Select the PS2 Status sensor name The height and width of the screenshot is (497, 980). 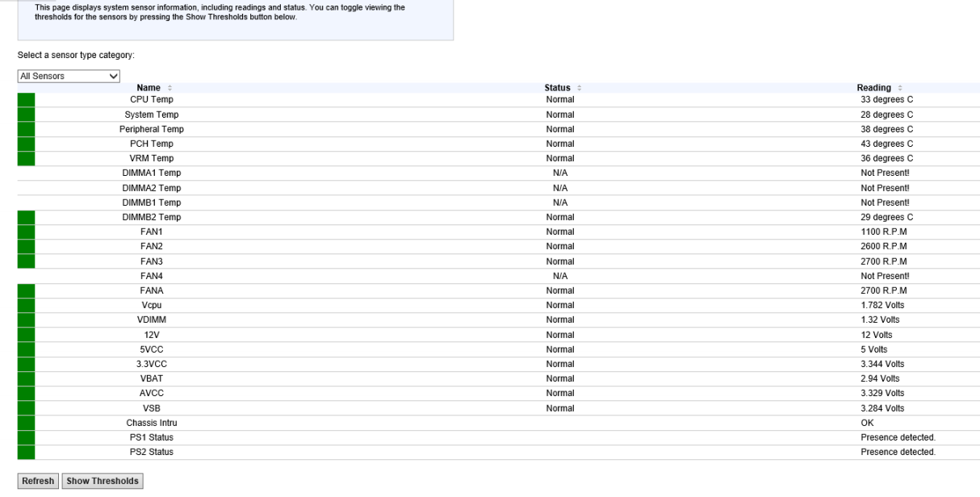click(152, 452)
